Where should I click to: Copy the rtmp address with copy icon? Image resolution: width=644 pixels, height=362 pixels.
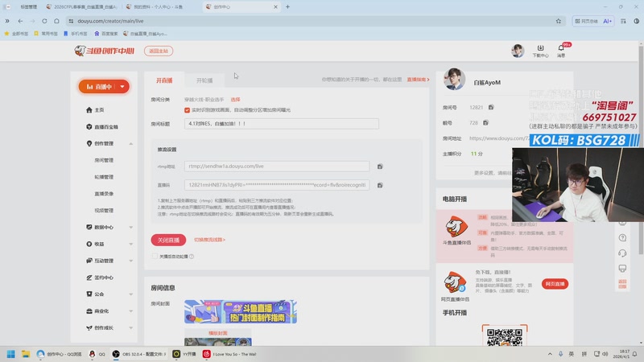tap(380, 167)
